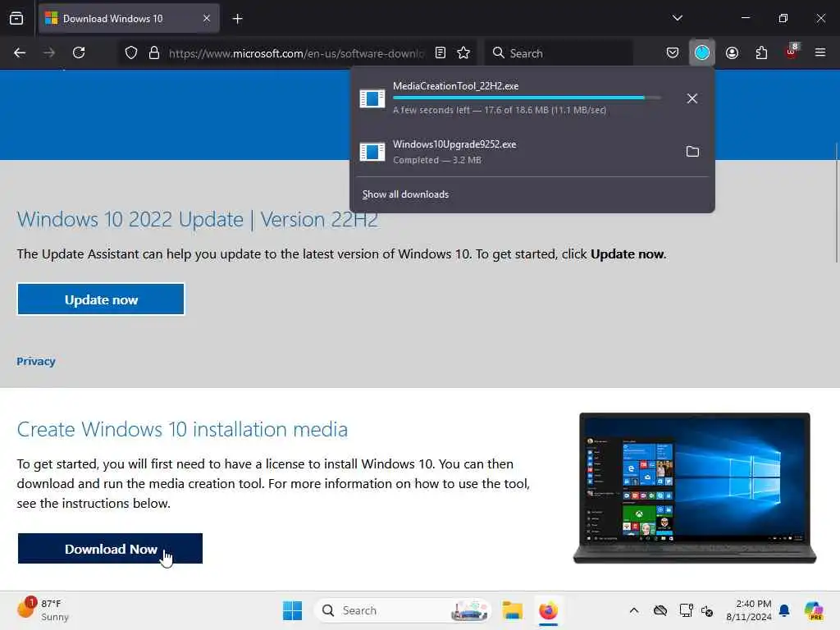Open Firefox View icon in the tab strip

pos(16,18)
